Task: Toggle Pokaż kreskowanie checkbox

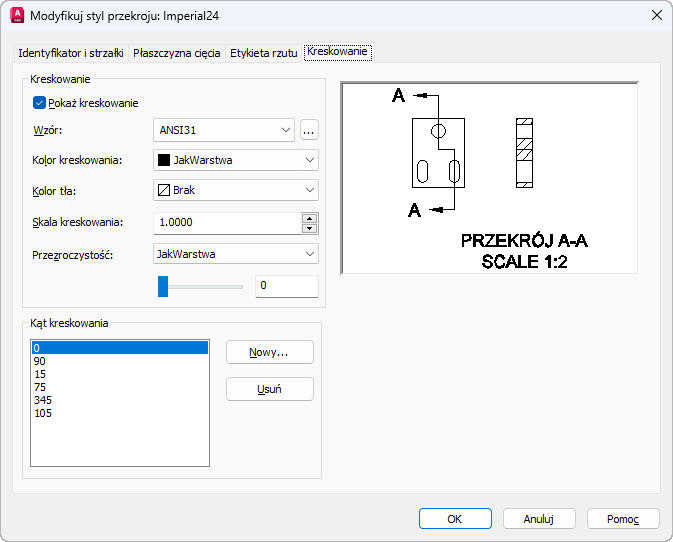Action: [x=39, y=103]
